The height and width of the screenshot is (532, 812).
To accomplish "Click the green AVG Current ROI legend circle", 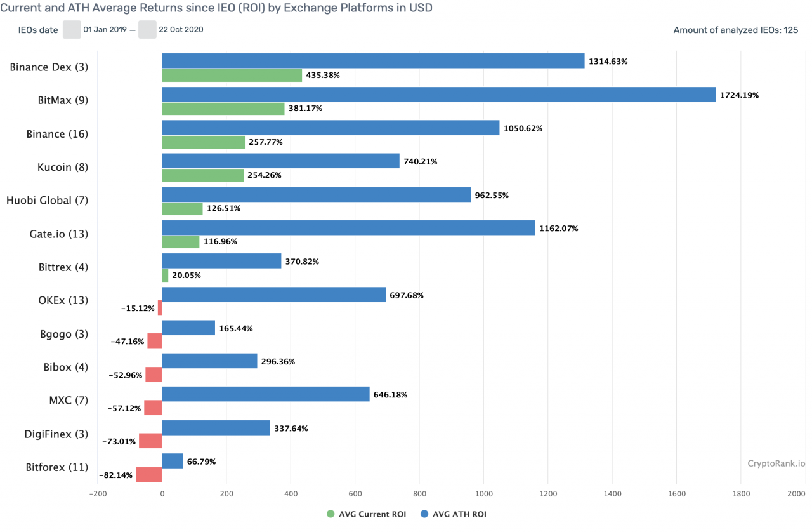I will click(331, 514).
